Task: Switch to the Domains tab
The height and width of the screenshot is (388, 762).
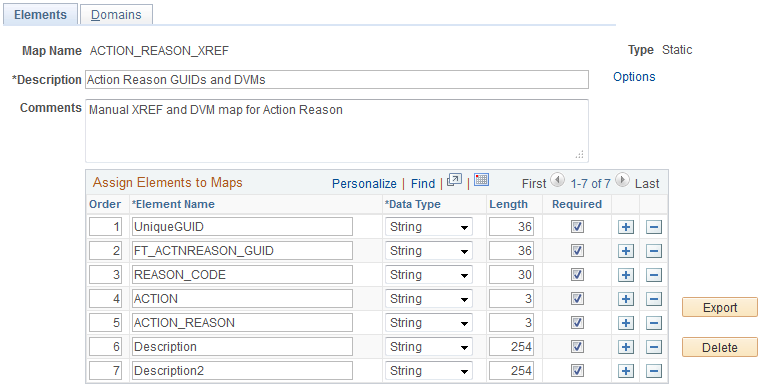Action: click(116, 15)
